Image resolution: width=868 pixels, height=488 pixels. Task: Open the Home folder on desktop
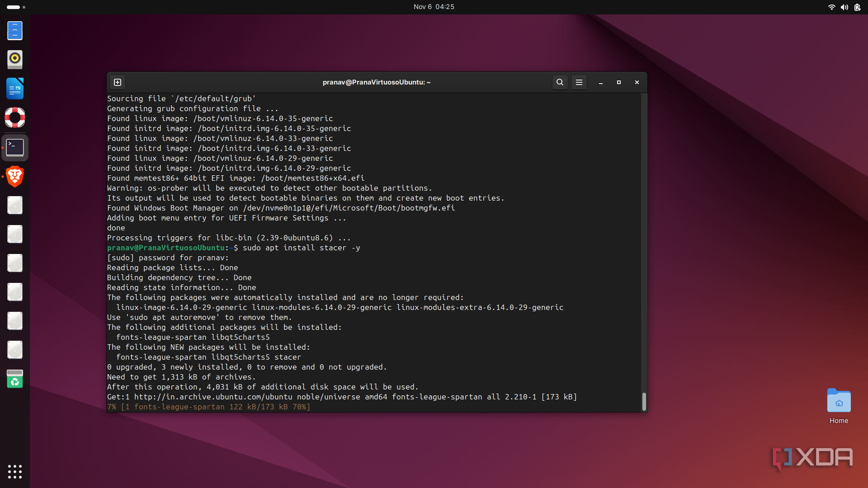pyautogui.click(x=839, y=406)
